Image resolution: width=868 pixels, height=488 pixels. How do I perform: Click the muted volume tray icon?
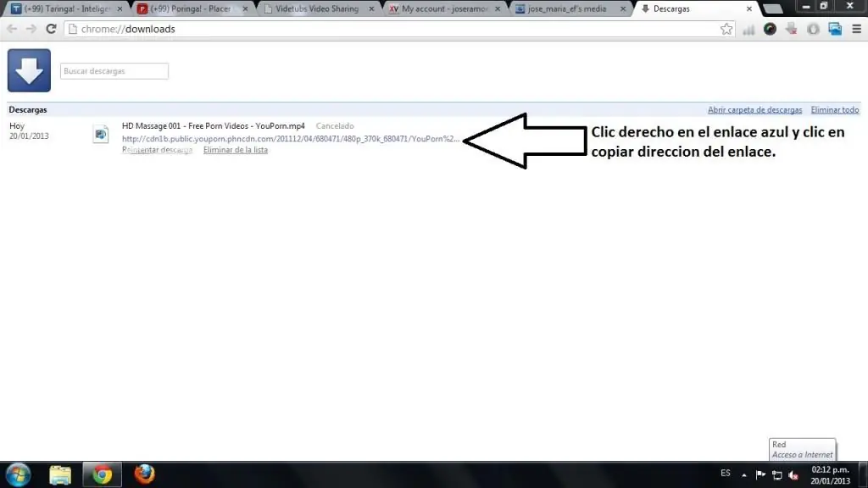click(793, 474)
